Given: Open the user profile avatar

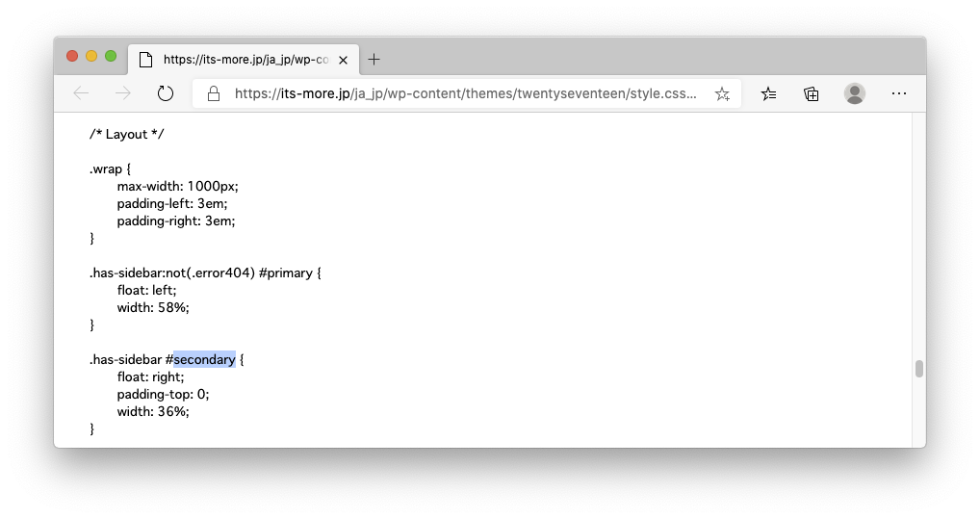Looking at the screenshot, I should pyautogui.click(x=854, y=93).
